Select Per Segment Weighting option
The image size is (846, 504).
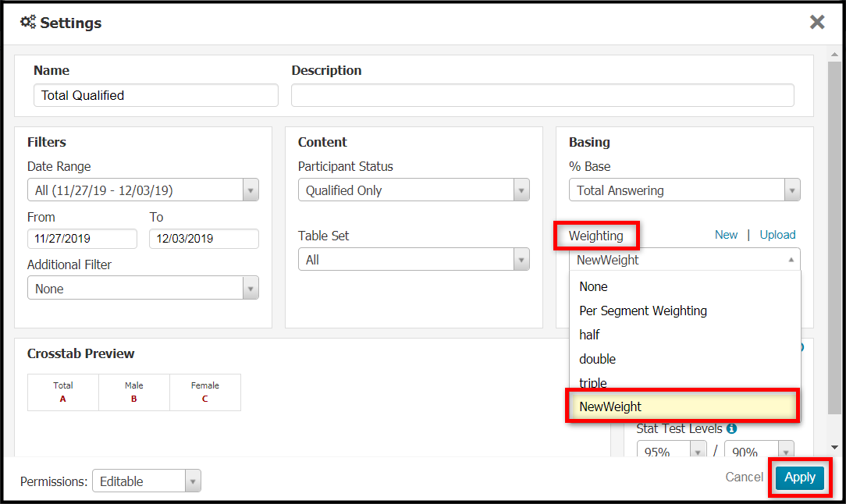[684, 311]
